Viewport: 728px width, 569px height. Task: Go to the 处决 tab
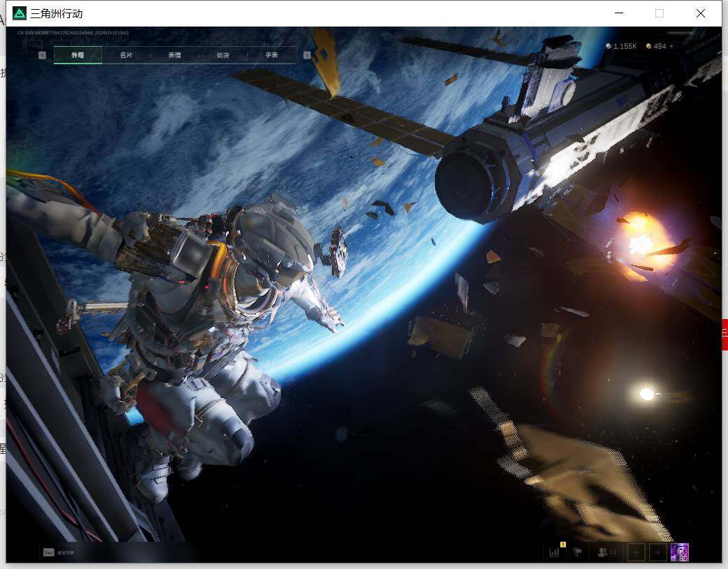[x=223, y=54]
